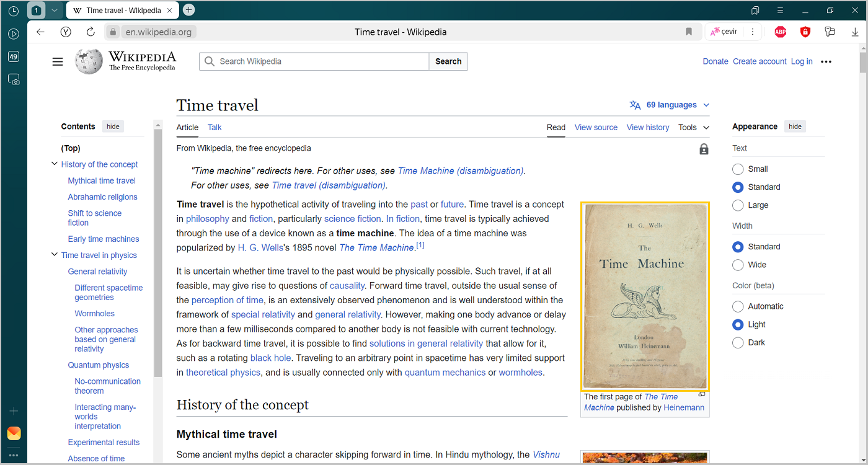Open a new browser tab

coord(189,10)
